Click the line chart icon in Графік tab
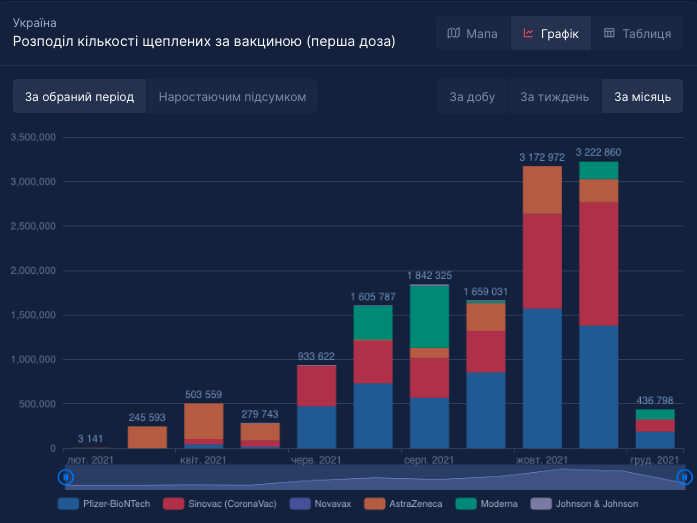Screen dimensions: 697x523 coord(528,34)
